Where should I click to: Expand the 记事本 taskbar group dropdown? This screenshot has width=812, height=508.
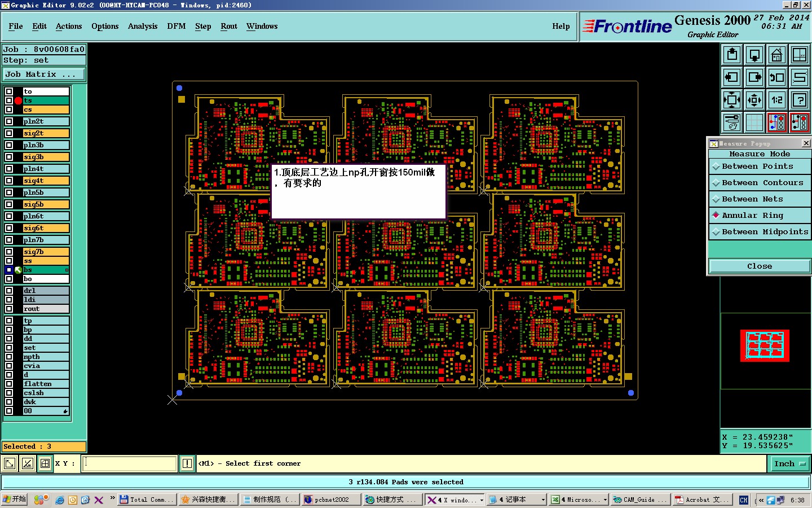click(x=543, y=500)
